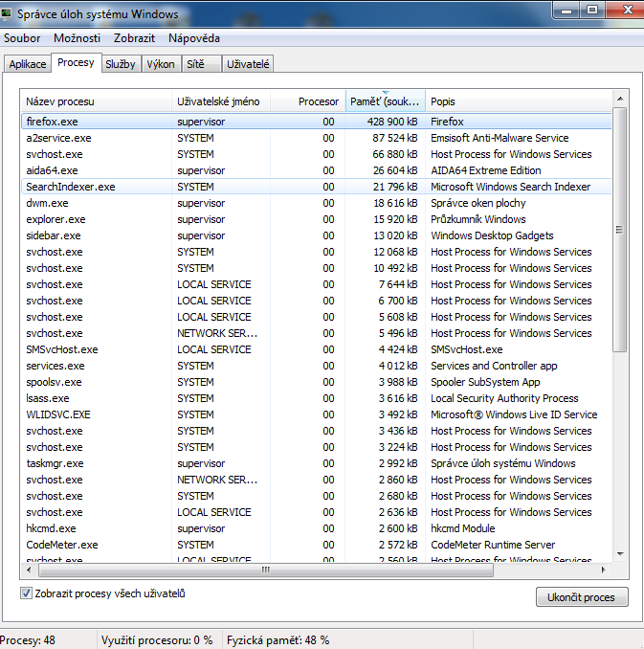The height and width of the screenshot is (649, 644).
Task: Sort by Procesor column header
Action: 308,101
